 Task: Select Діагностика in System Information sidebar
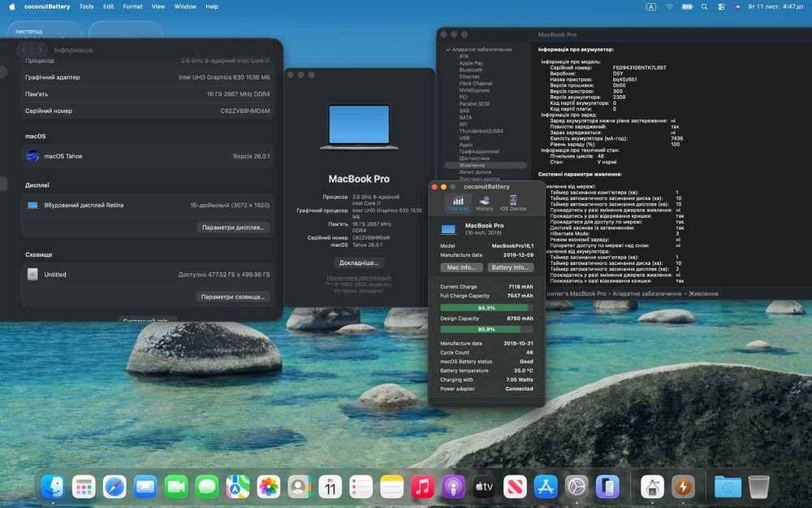pyautogui.click(x=474, y=158)
